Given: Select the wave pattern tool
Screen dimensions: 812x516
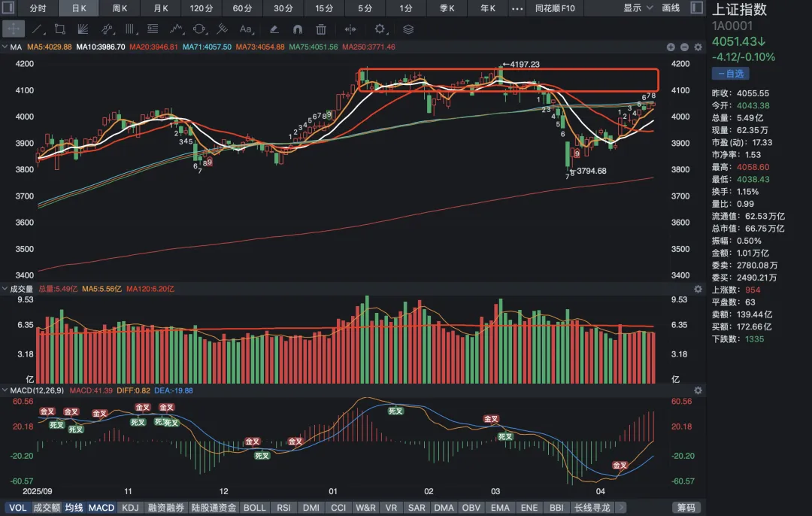Looking at the screenshot, I should click(176, 29).
